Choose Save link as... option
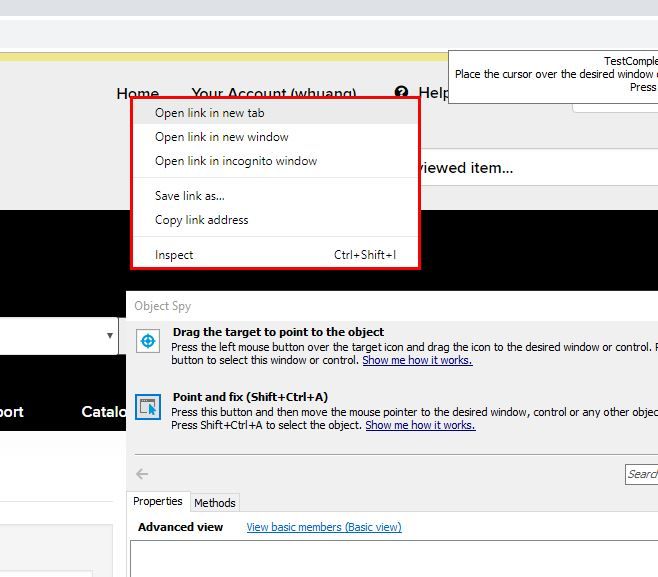This screenshot has width=658, height=577. pyautogui.click(x=189, y=196)
